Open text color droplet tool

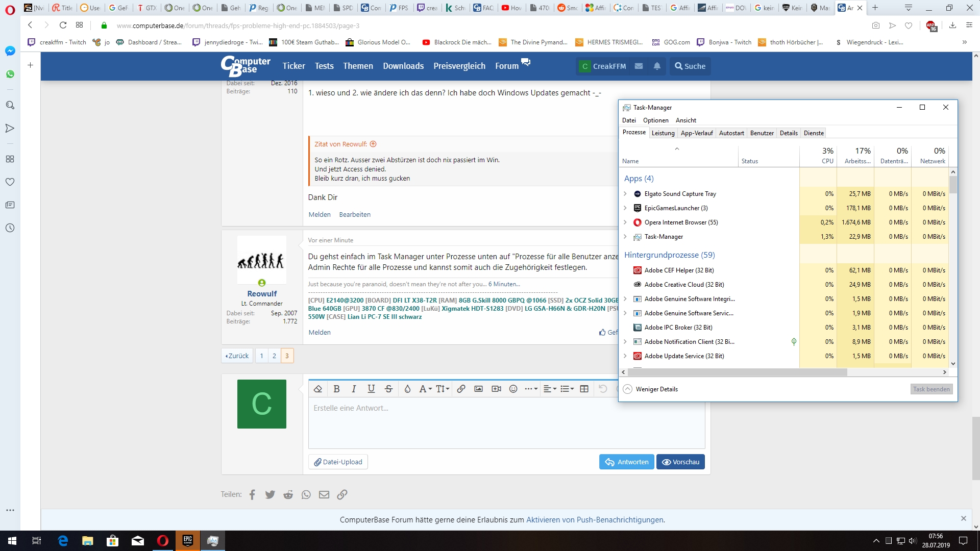point(407,389)
